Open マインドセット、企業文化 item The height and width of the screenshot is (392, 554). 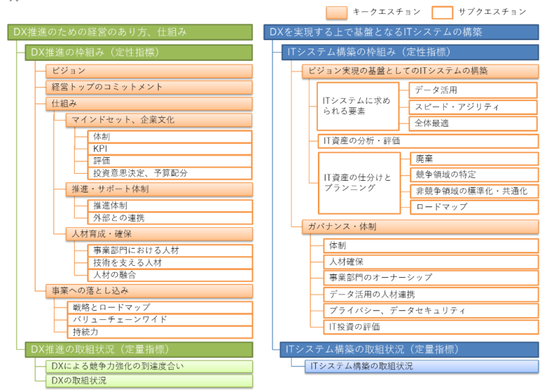click(159, 120)
